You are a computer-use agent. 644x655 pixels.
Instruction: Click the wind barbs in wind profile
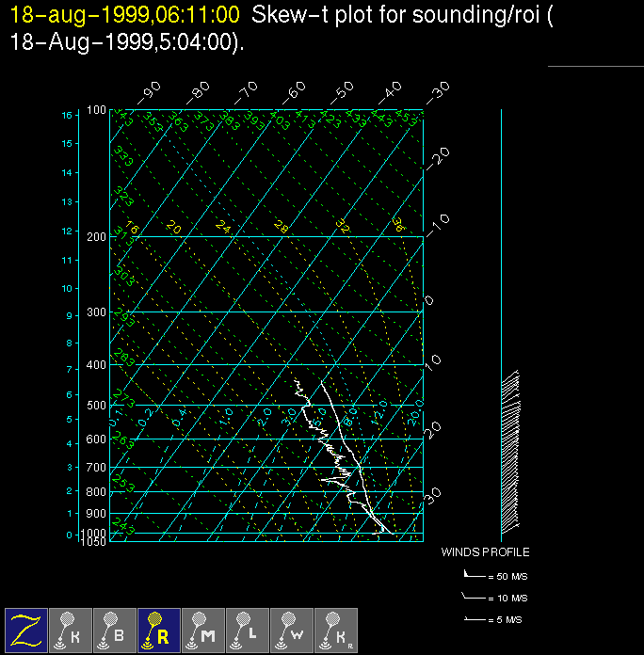click(510, 452)
